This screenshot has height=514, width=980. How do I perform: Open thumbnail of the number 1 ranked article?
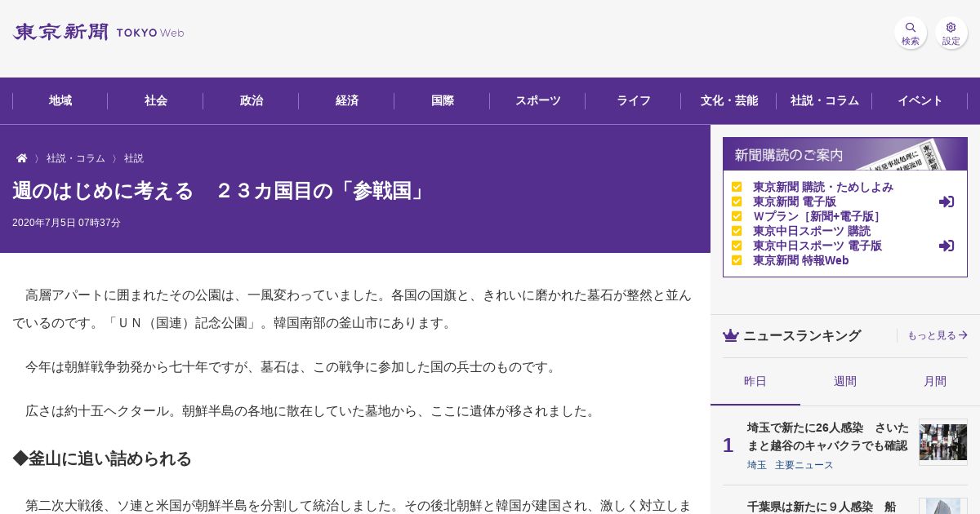click(x=943, y=442)
